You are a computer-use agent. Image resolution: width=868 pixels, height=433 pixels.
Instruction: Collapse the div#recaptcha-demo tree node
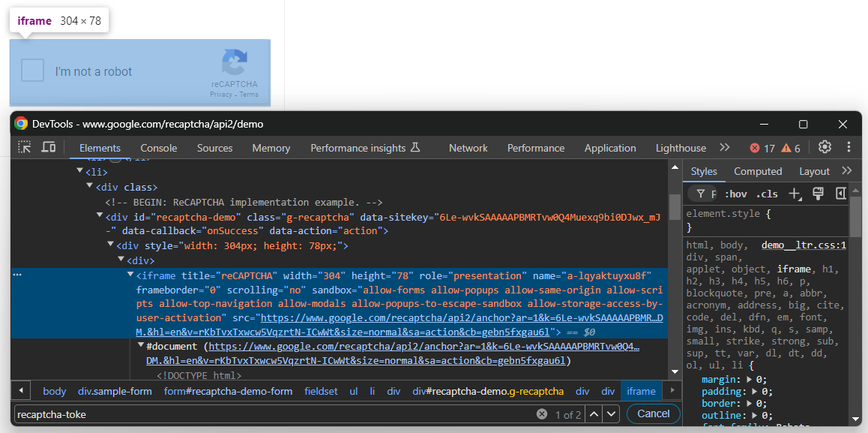click(100, 216)
